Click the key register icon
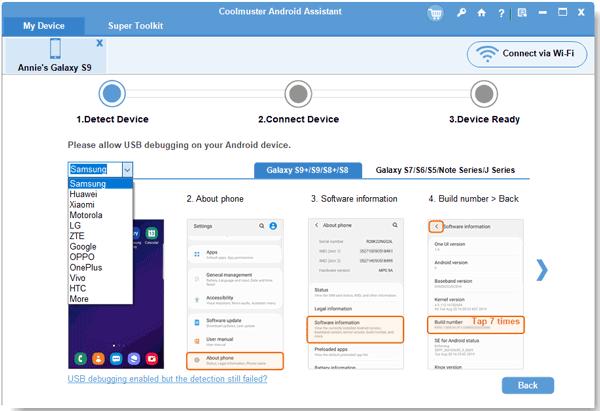Image resolution: width=600 pixels, height=411 pixels. tap(461, 13)
